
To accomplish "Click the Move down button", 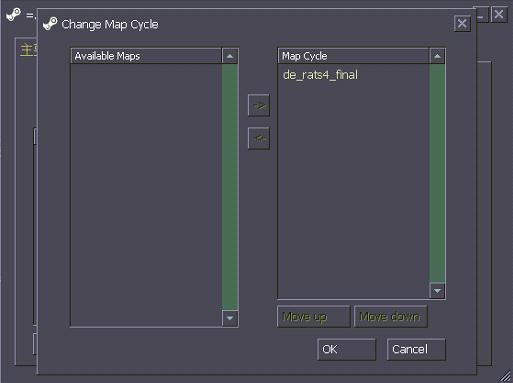I will 390,316.
